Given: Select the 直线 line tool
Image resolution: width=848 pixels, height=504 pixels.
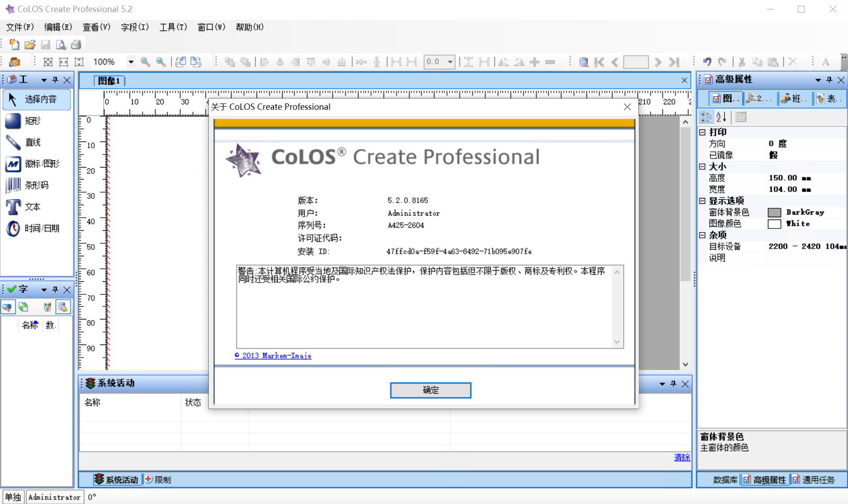Looking at the screenshot, I should [37, 142].
